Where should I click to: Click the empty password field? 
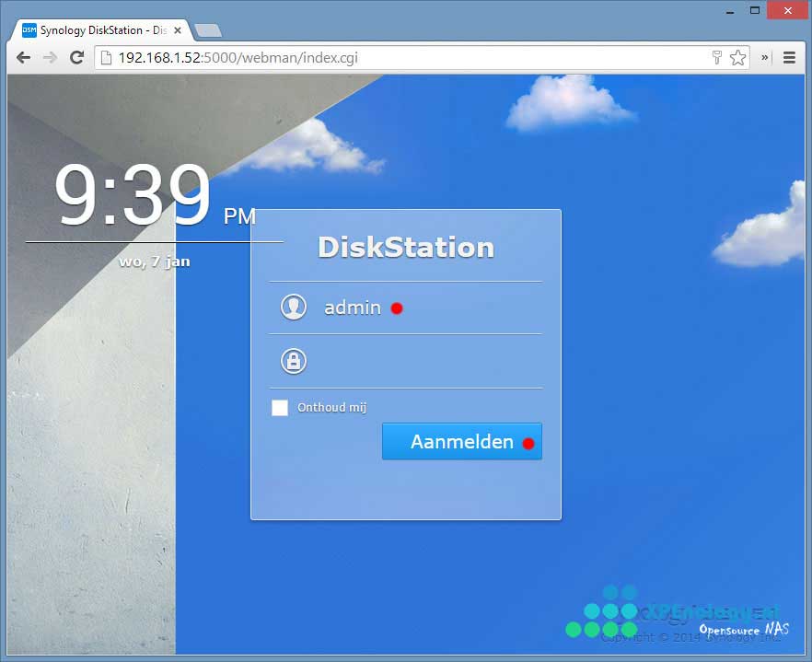(x=423, y=361)
